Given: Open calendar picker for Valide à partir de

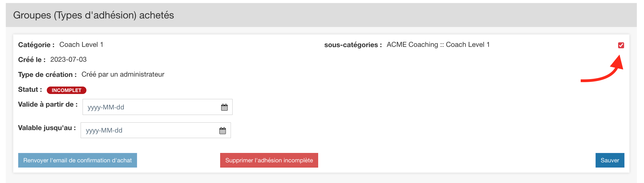Looking at the screenshot, I should (224, 107).
